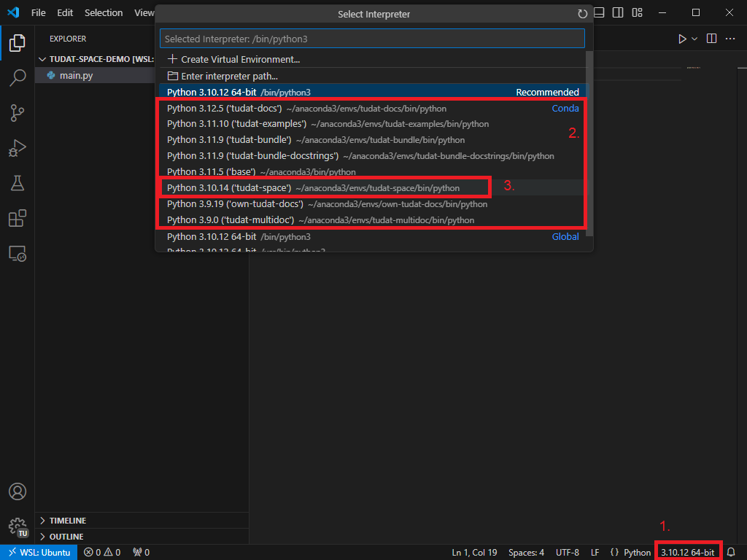Screen dimensions: 747x560
Task: Open the Edit menu
Action: (65, 13)
